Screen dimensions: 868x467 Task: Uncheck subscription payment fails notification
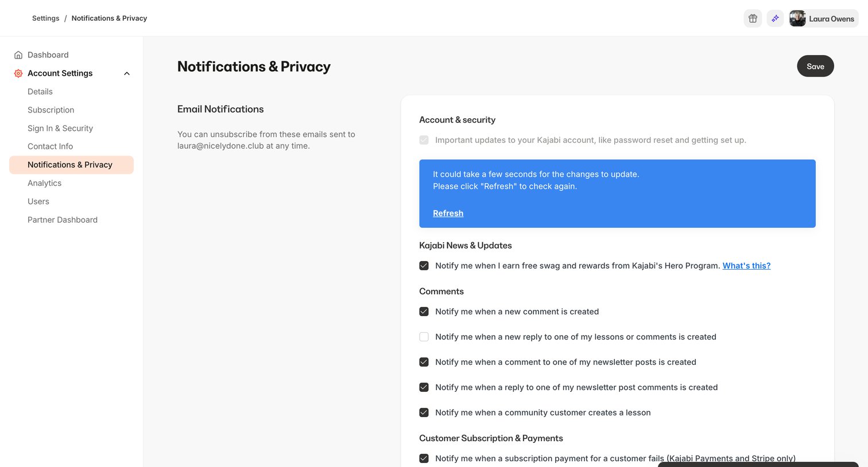tap(424, 458)
